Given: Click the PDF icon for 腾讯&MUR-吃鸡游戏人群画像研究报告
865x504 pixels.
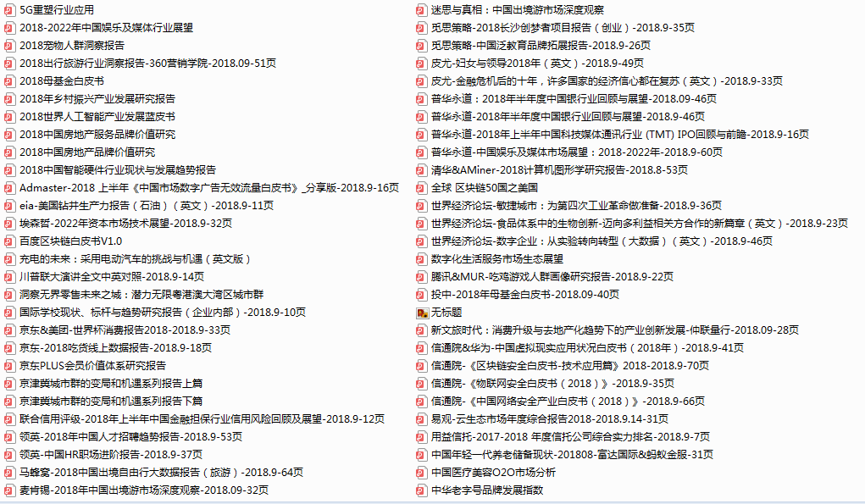Looking at the screenshot, I should (x=421, y=277).
